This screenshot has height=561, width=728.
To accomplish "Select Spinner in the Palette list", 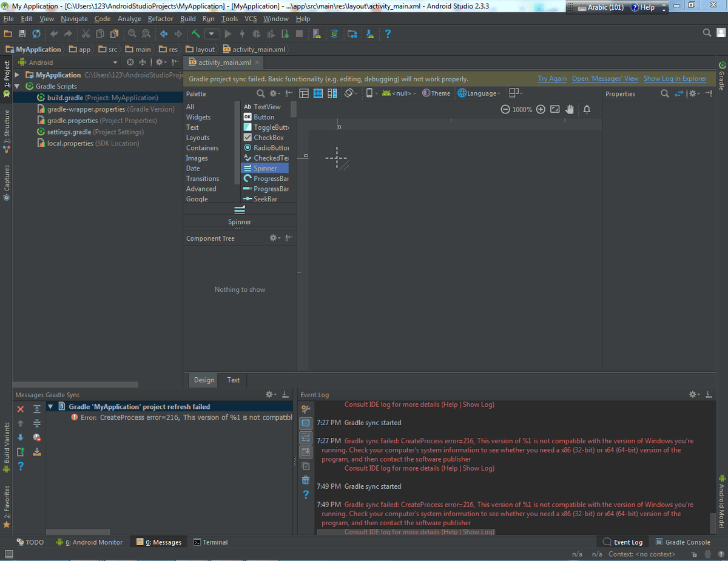I will [x=265, y=168].
